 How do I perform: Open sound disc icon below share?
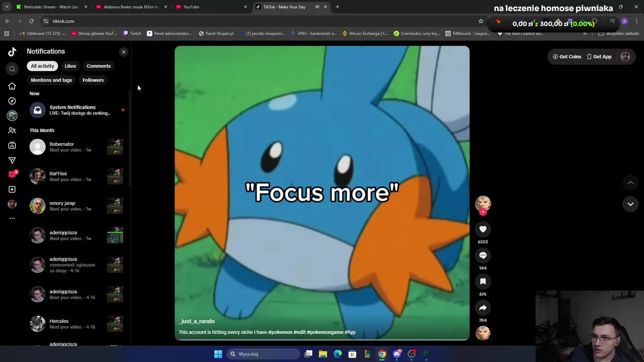tap(483, 333)
